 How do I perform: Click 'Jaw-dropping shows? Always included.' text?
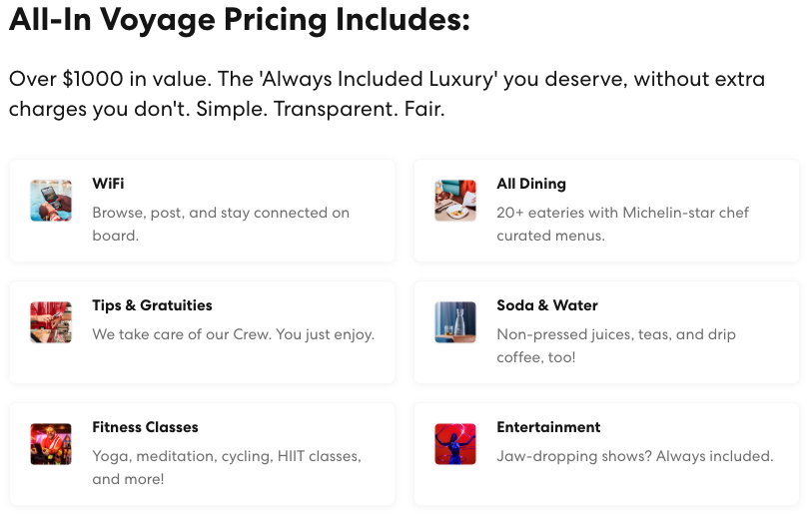pyautogui.click(x=635, y=456)
